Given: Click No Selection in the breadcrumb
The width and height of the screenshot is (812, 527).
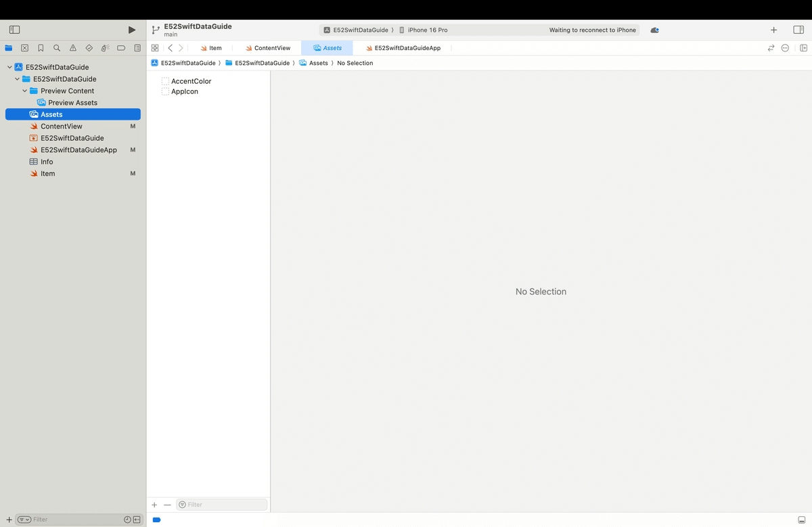Looking at the screenshot, I should click(x=355, y=63).
